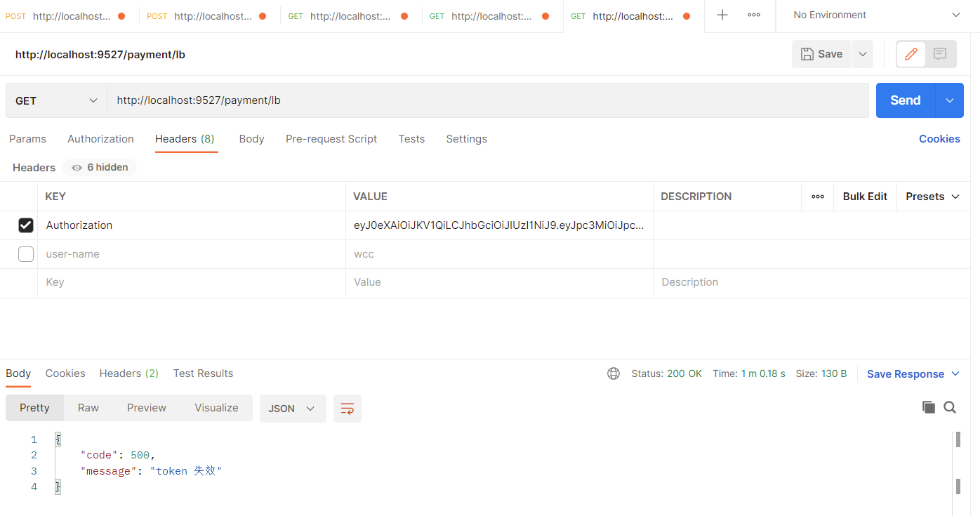Select the Raw response view tab
Screen dimensions: 980x516
(x=88, y=408)
